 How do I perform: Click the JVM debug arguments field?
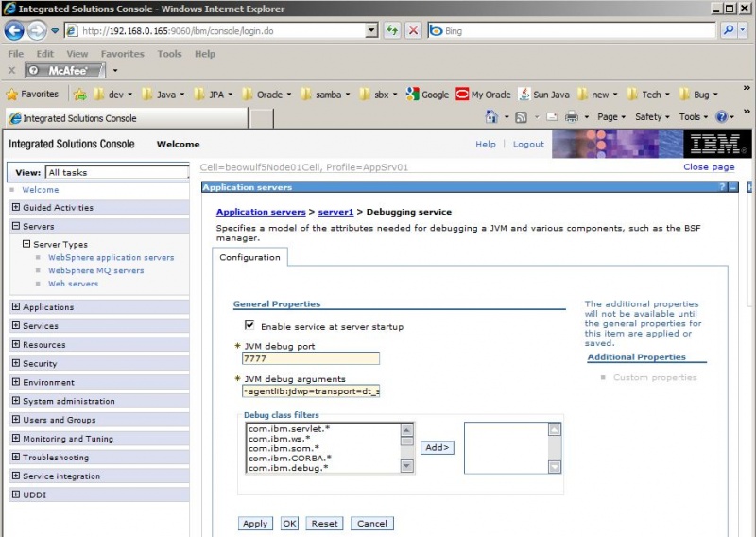pyautogui.click(x=311, y=390)
